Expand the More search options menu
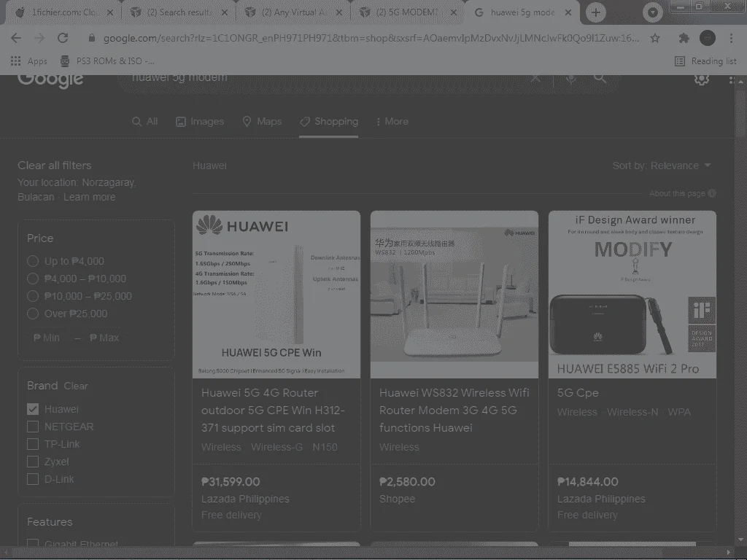Screen dimensions: 747x560 [x=392, y=122]
